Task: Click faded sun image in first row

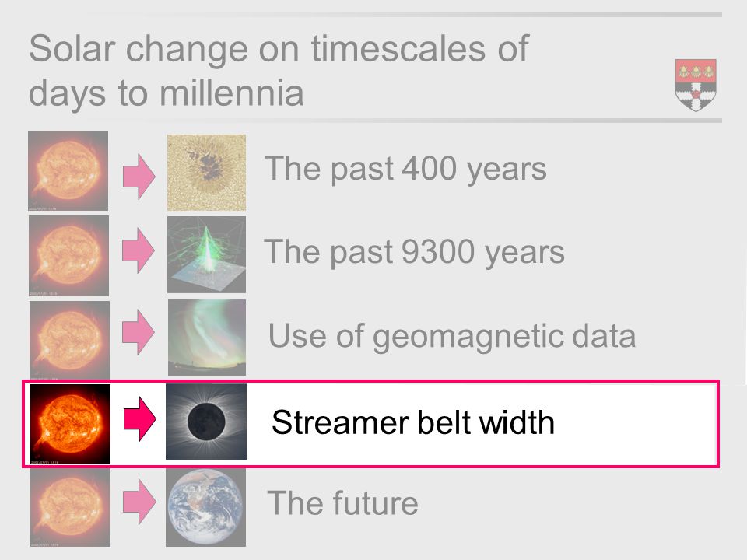Action: click(x=68, y=170)
